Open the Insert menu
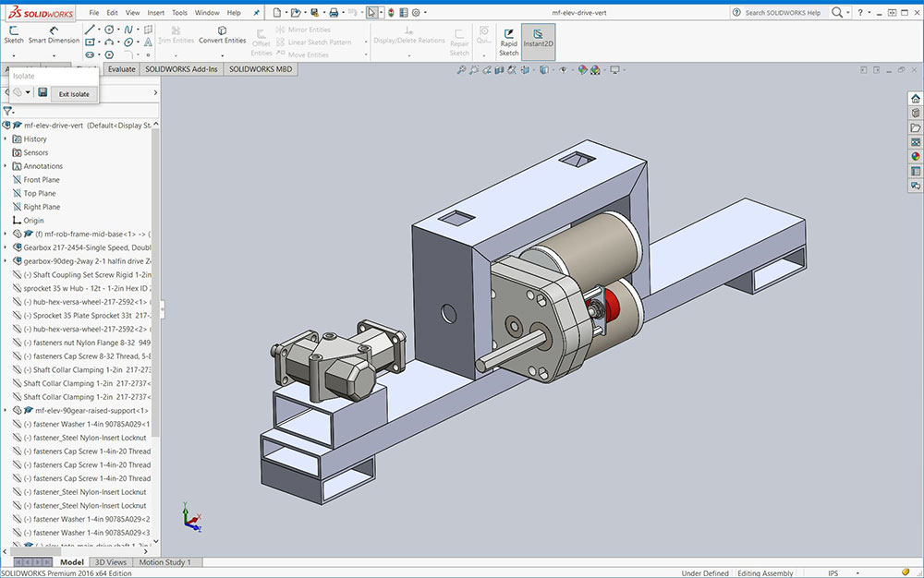The width and height of the screenshot is (924, 578). pyautogui.click(x=156, y=13)
